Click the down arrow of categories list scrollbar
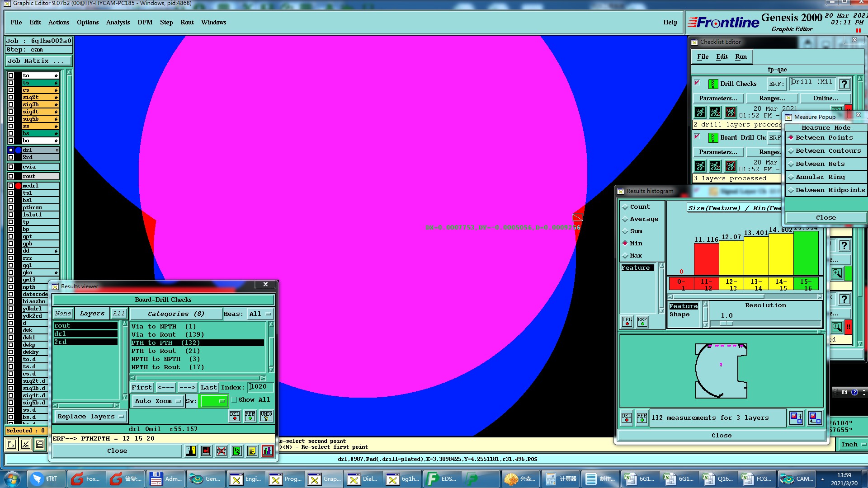 click(x=271, y=370)
